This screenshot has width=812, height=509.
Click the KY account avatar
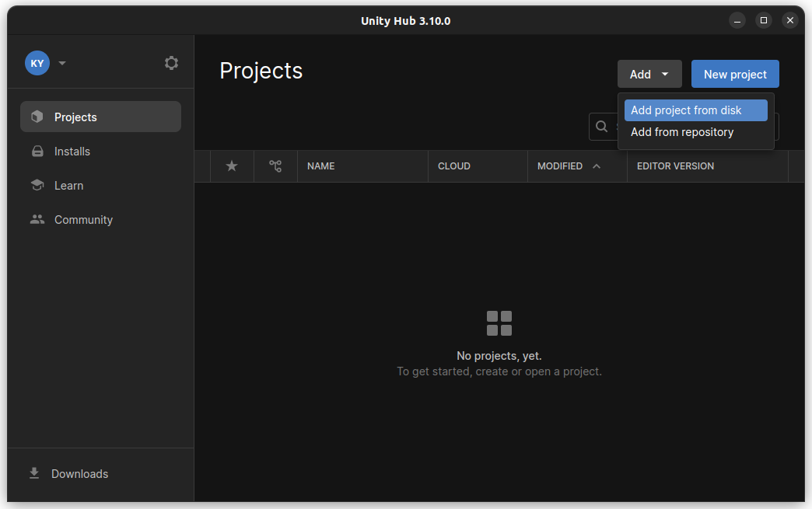(x=37, y=63)
